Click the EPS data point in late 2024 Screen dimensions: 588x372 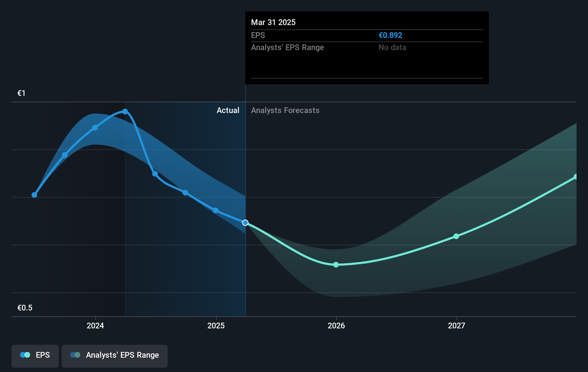click(x=185, y=193)
